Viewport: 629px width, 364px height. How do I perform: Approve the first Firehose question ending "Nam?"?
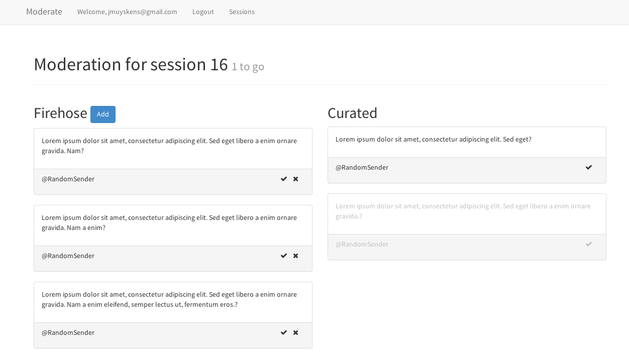pyautogui.click(x=284, y=179)
